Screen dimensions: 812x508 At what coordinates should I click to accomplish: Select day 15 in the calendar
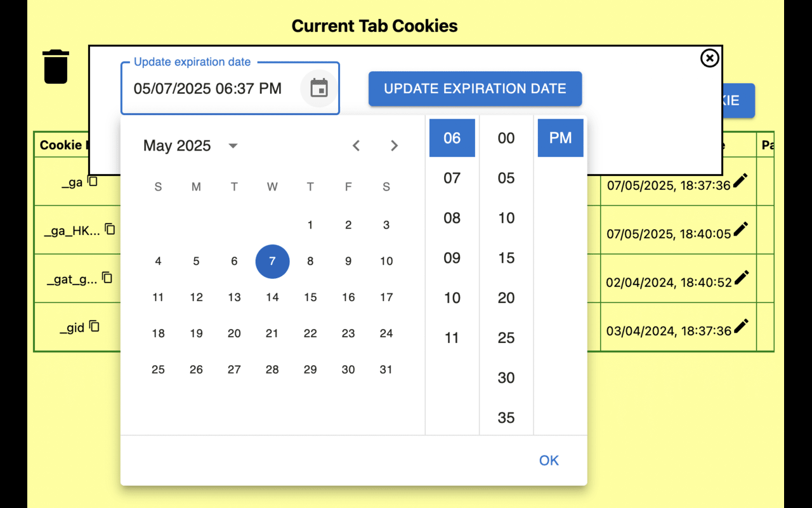[x=310, y=297]
